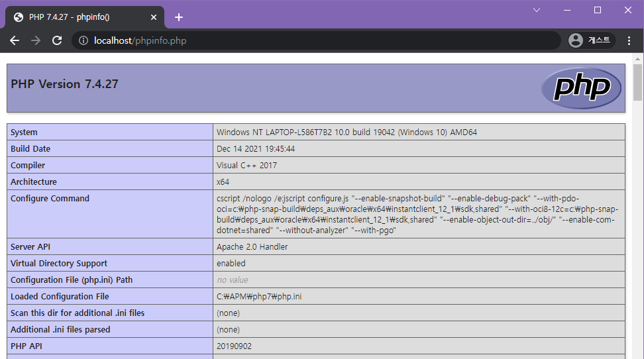Click the scrollbar up arrow

tap(637, 59)
